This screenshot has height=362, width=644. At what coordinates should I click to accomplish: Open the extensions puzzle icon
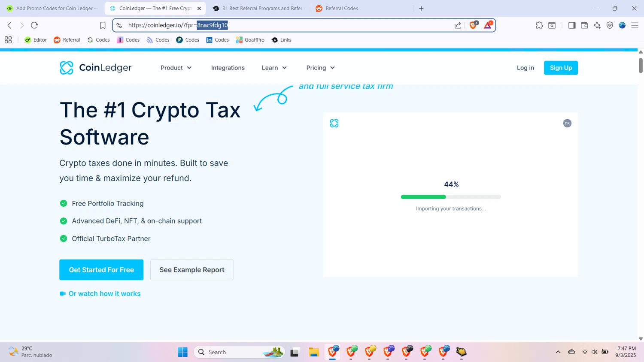(539, 25)
